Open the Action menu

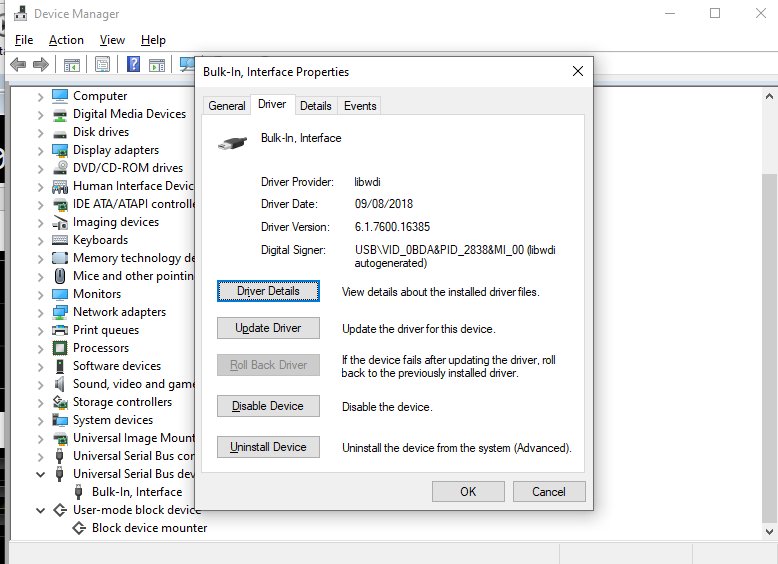point(66,40)
